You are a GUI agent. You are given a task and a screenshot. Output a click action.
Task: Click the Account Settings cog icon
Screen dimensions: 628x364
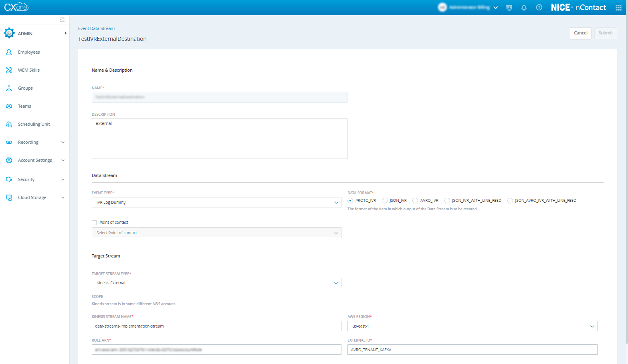(9, 160)
